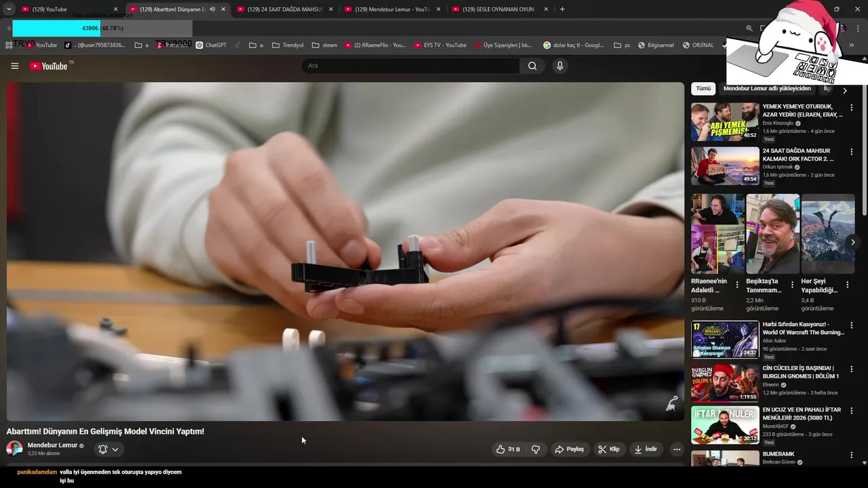This screenshot has width=868, height=488.
Task: Open Harbi Sıfırdan Kasıyoruz video thumbnail
Action: 725,340
